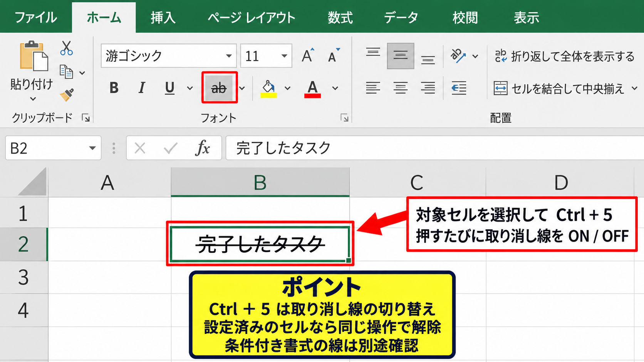Image resolution: width=644 pixels, height=362 pixels.
Task: Open the クリップボード dialog launcher
Action: 86,118
